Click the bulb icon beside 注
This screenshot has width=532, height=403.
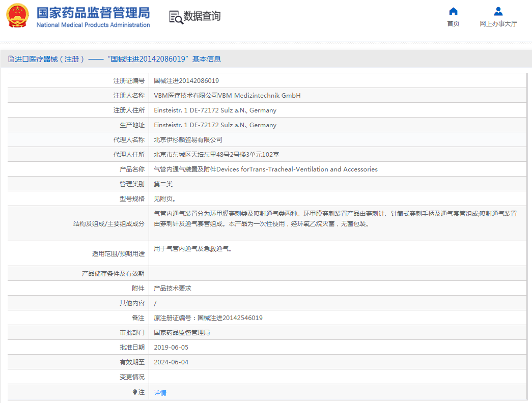(135, 392)
